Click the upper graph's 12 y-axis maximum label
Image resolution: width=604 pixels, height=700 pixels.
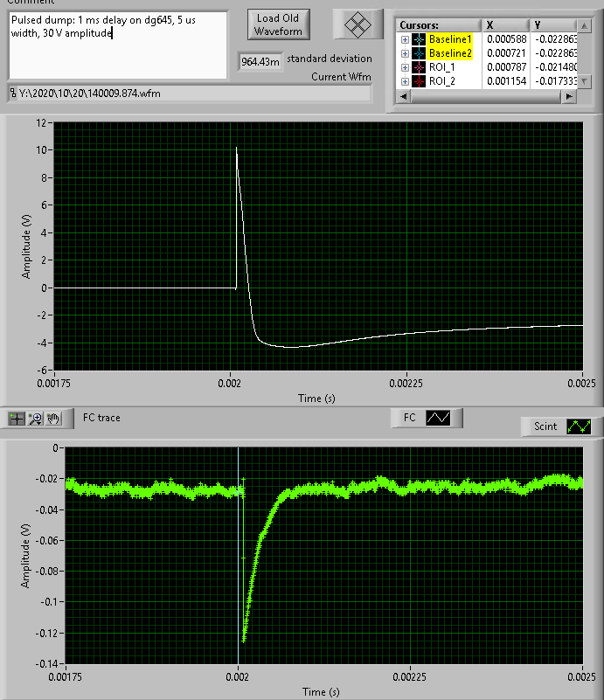[x=41, y=122]
